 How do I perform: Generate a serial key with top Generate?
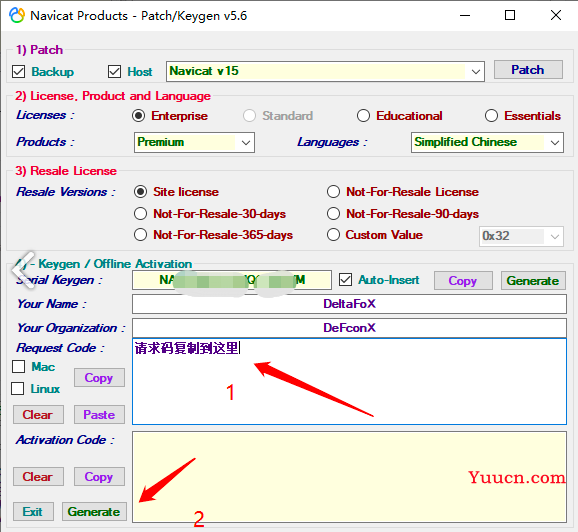click(x=533, y=281)
